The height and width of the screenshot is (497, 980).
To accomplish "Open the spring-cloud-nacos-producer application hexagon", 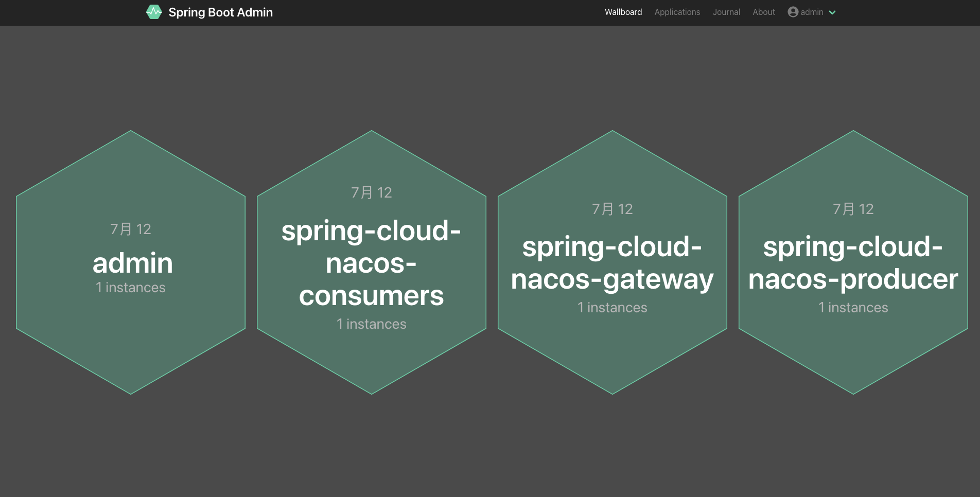I will [853, 263].
